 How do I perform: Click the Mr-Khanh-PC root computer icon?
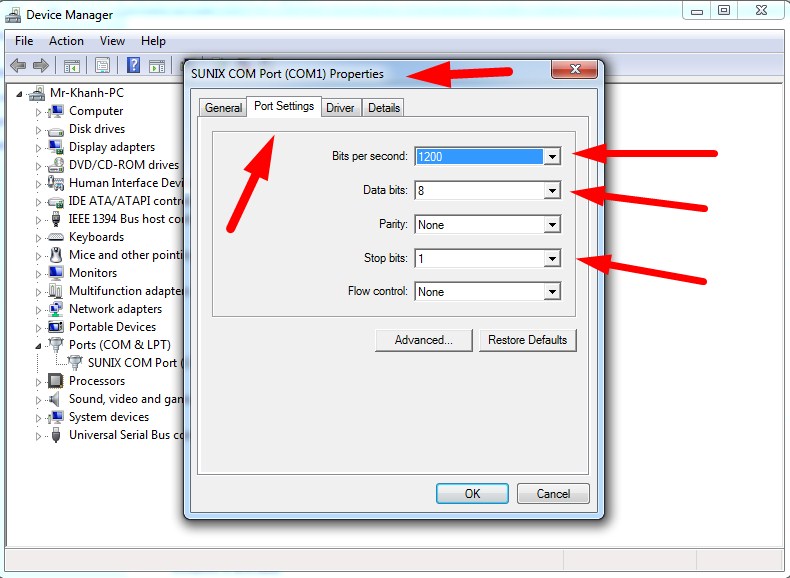[37, 93]
